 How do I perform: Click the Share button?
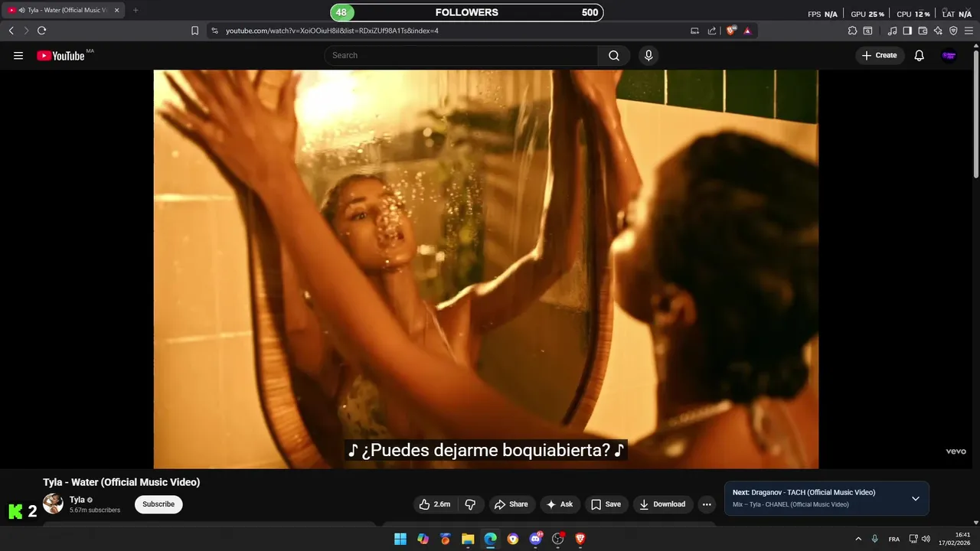pyautogui.click(x=511, y=504)
